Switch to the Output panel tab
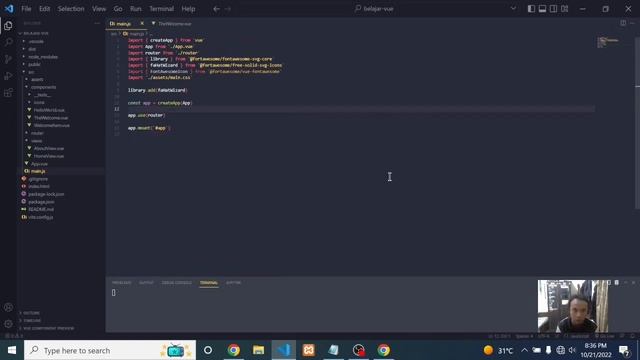Screen dimensions: 640x360 pyautogui.click(x=146, y=282)
